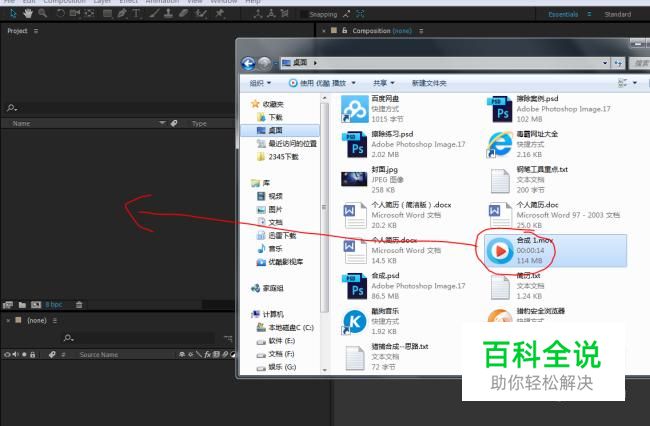Select the Type text tool
This screenshot has height=426, width=650.
[x=136, y=14]
